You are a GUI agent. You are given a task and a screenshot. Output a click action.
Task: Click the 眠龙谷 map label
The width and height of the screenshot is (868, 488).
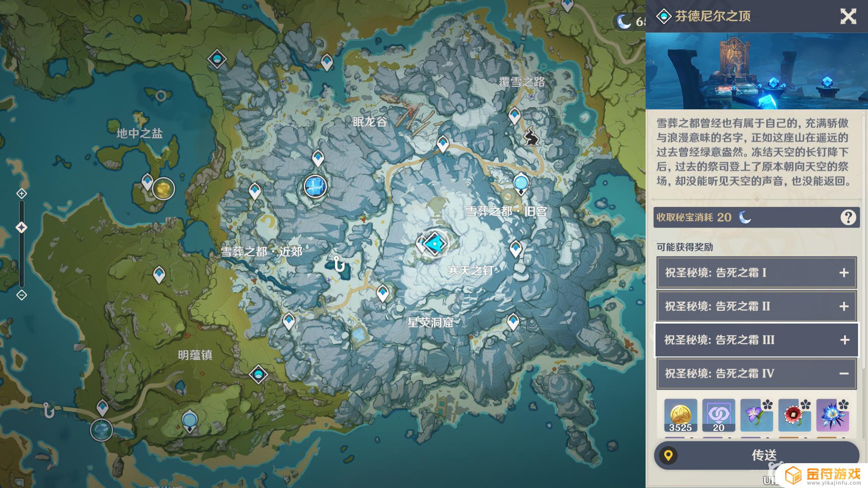pos(370,122)
